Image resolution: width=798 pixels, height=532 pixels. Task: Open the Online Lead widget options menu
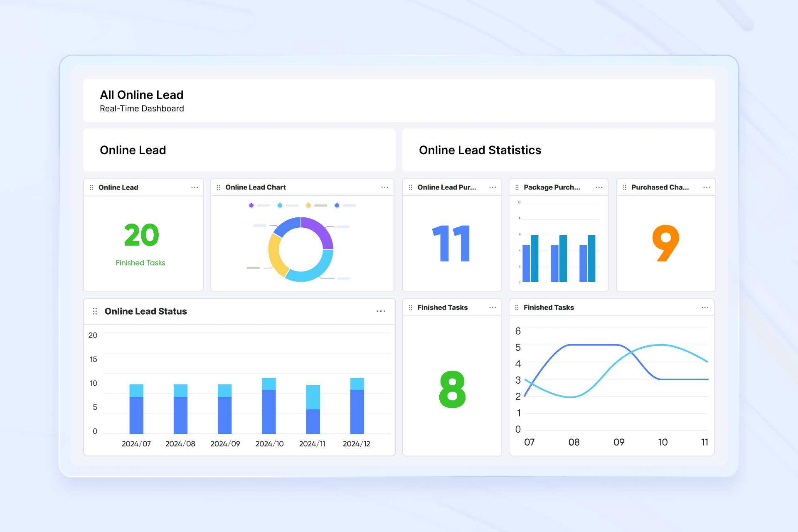pos(195,187)
